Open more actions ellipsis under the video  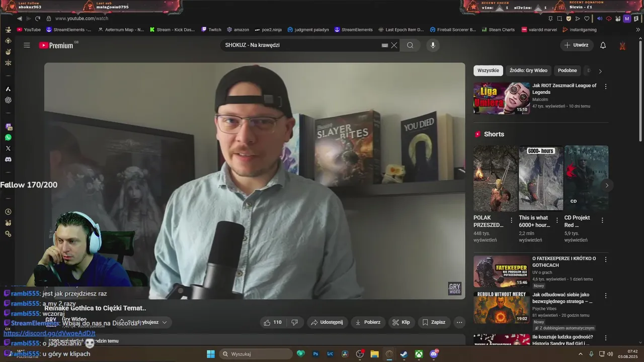[x=459, y=322]
